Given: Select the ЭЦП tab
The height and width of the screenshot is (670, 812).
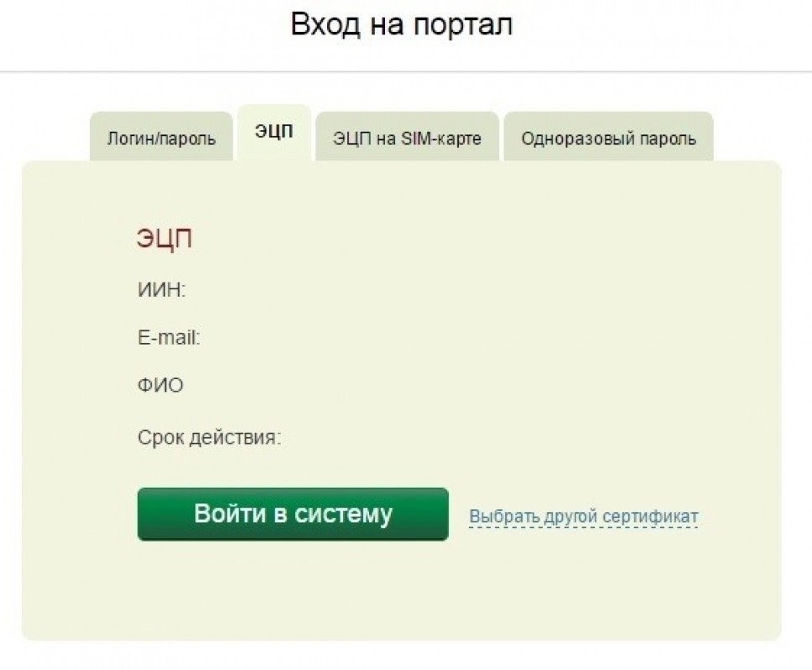Looking at the screenshot, I should coord(274,132).
